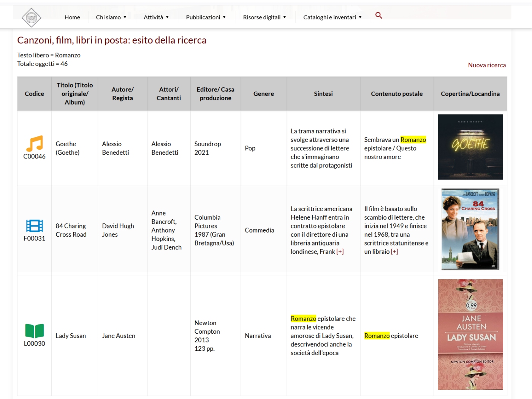Click the Nuova ricerca link
532x399 pixels.
(486, 65)
